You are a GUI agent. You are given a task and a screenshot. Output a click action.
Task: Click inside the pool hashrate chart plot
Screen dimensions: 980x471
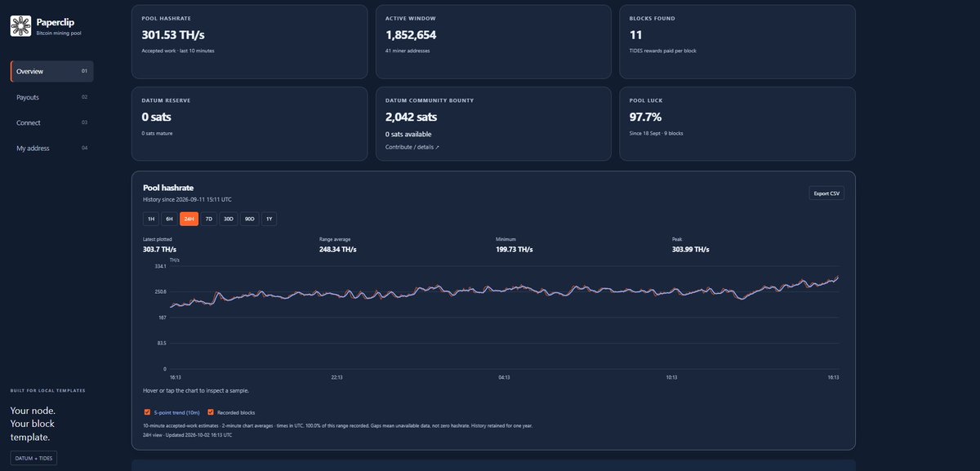[x=504, y=317]
